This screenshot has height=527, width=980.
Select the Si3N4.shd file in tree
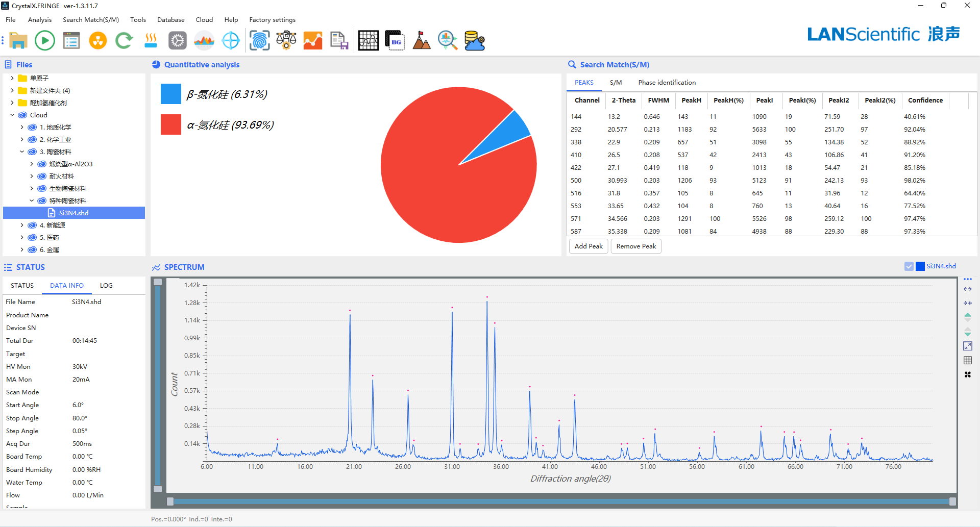click(74, 213)
